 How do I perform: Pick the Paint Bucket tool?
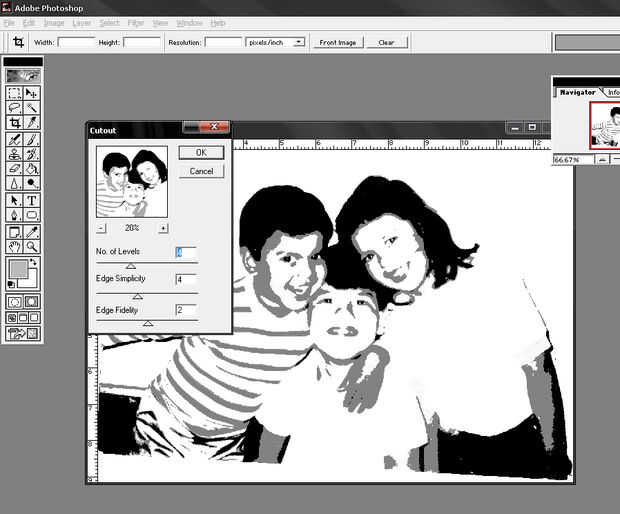tap(32, 169)
